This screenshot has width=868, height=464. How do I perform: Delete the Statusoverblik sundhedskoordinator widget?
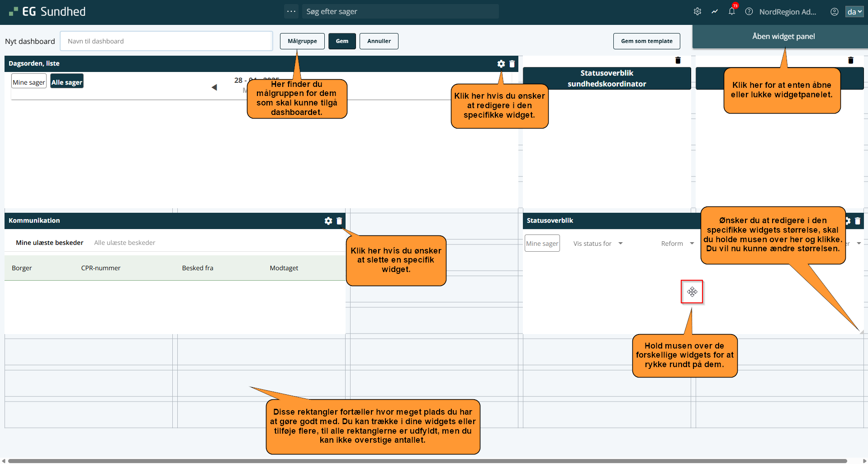pos(678,60)
